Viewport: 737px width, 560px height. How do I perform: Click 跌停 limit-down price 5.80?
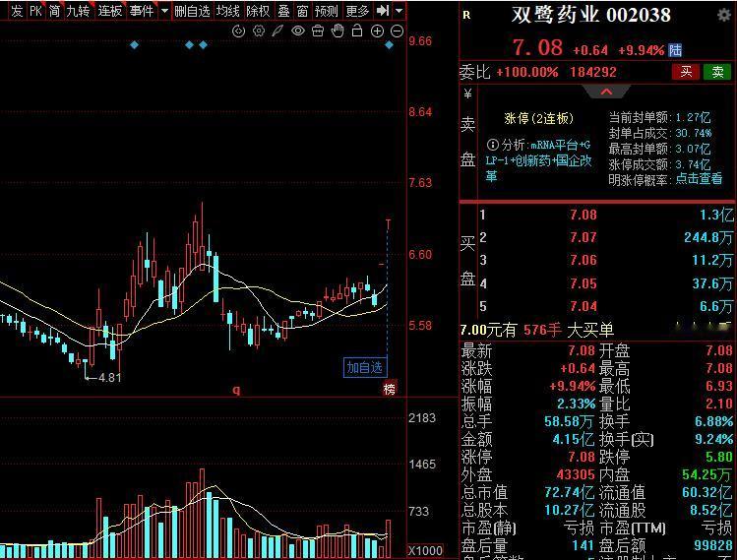coord(719,457)
